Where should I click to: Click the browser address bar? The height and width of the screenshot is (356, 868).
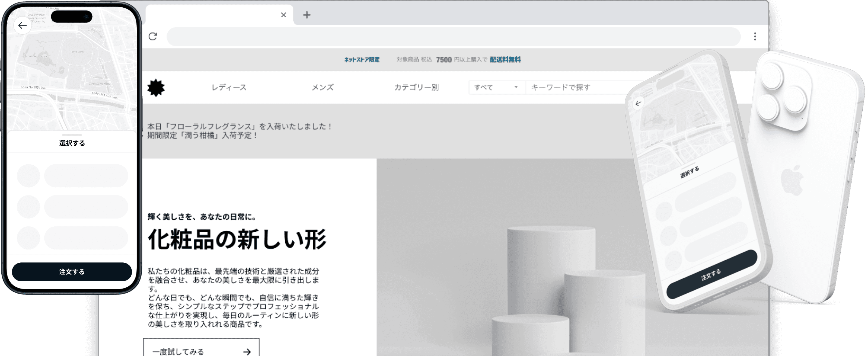pos(453,36)
